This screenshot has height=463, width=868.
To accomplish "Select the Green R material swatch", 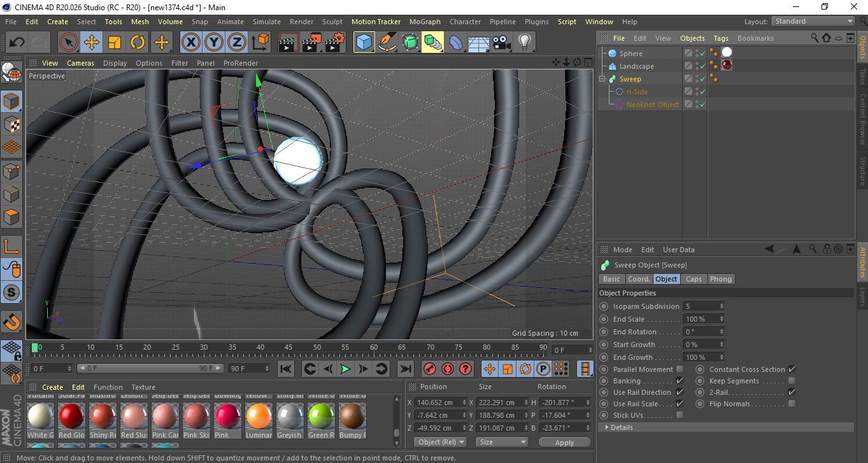I will 321,420.
